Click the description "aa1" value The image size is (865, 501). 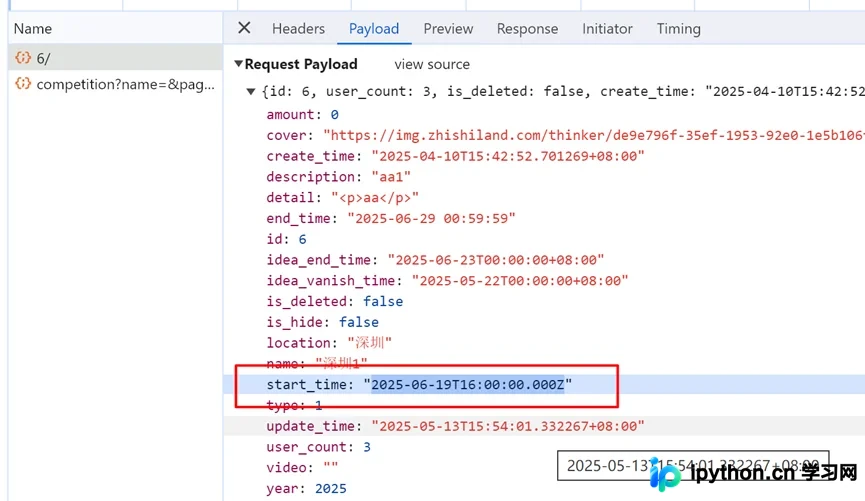(391, 177)
